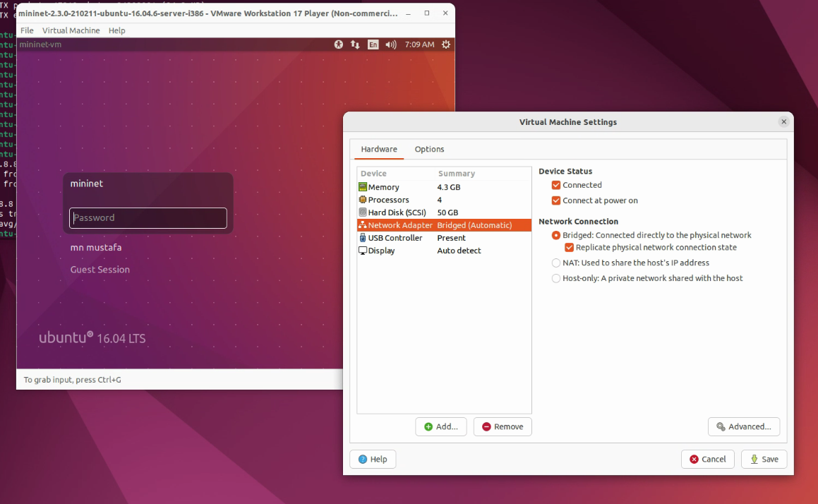Viewport: 818px width, 504px height.
Task: Select the Memory 4.3 GB summary value
Action: [x=449, y=187]
